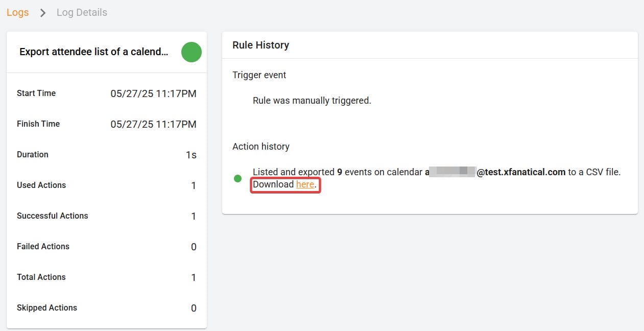The height and width of the screenshot is (331, 644).
Task: Click the green rule status indicator circle
Action: tap(191, 52)
